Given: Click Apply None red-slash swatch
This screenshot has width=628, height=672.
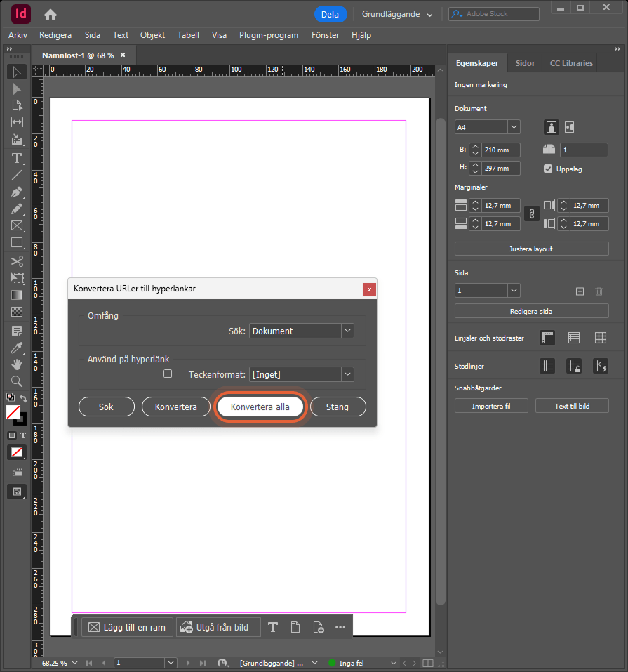Looking at the screenshot, I should 17,452.
